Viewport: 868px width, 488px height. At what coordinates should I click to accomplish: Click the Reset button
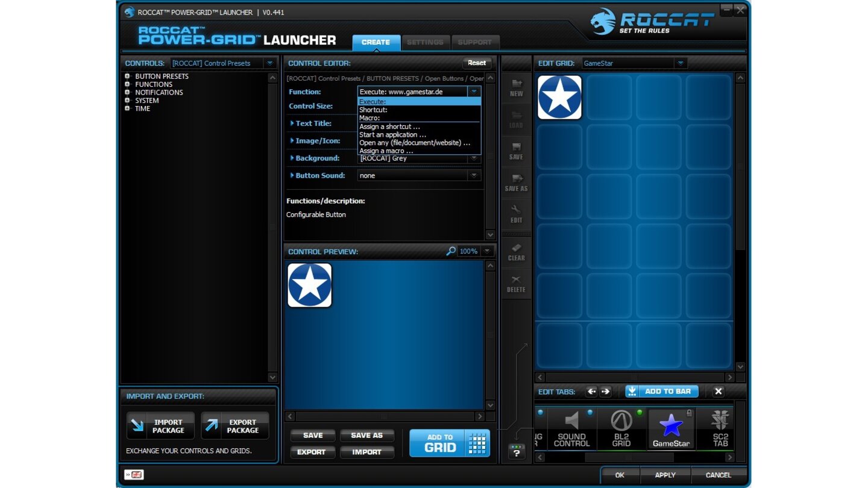click(x=477, y=63)
